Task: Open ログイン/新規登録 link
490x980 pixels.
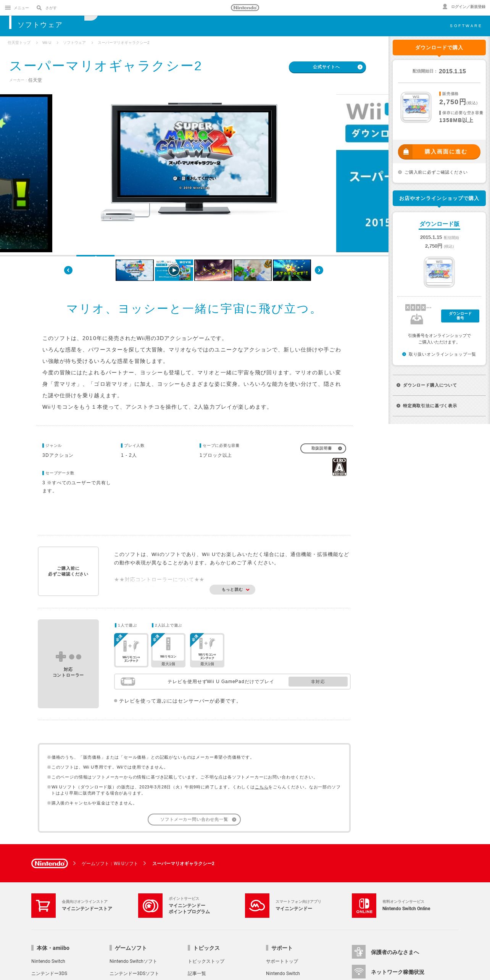Action: pos(468,7)
